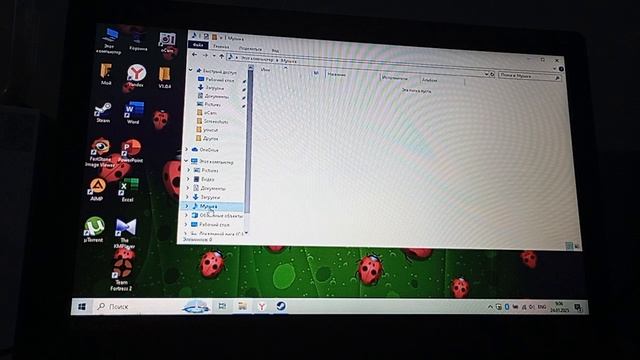
Task: Switch to the Поделиться ribbon tab
Action: (x=250, y=49)
